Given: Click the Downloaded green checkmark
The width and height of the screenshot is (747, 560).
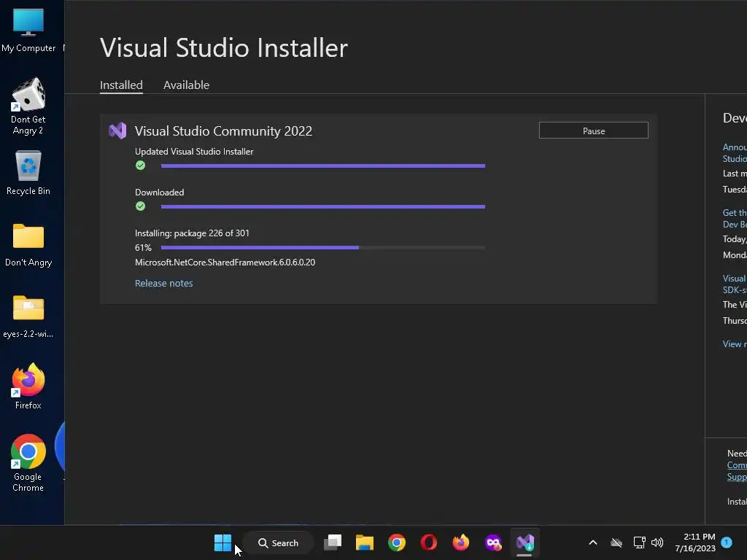Looking at the screenshot, I should (x=140, y=206).
